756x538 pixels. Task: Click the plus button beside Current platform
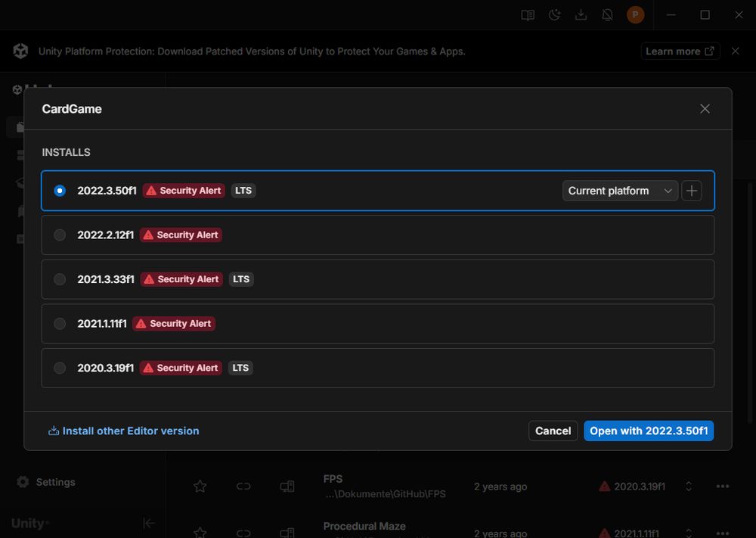click(x=692, y=191)
